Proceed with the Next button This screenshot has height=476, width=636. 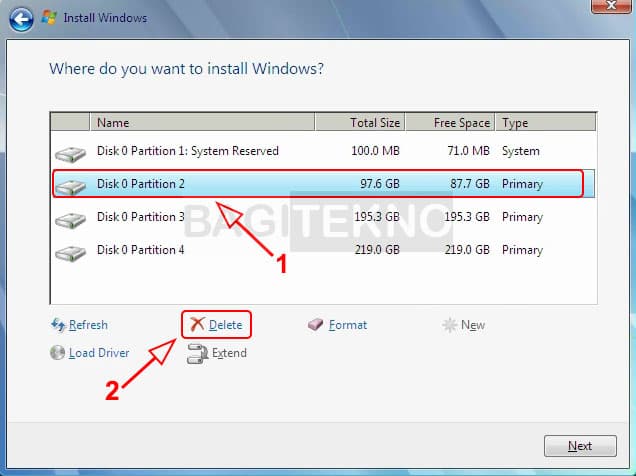pos(580,446)
